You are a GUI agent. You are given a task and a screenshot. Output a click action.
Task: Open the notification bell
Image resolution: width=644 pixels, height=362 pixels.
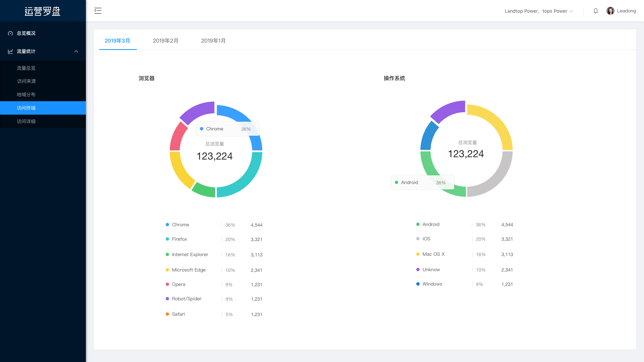tap(596, 11)
